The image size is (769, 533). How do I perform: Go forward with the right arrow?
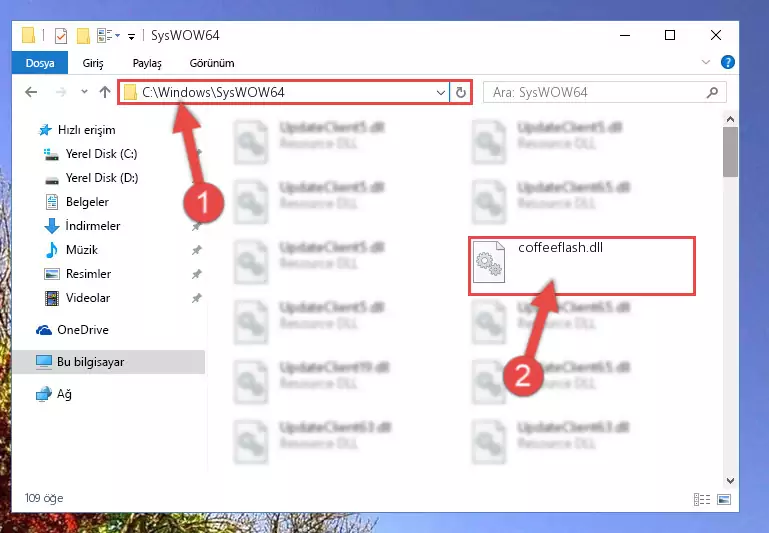[x=61, y=92]
